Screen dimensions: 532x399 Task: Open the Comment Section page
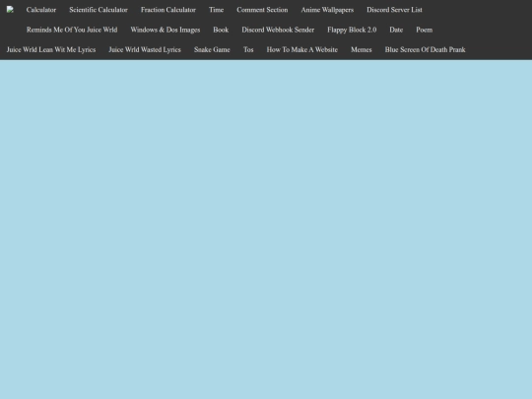[x=262, y=10]
